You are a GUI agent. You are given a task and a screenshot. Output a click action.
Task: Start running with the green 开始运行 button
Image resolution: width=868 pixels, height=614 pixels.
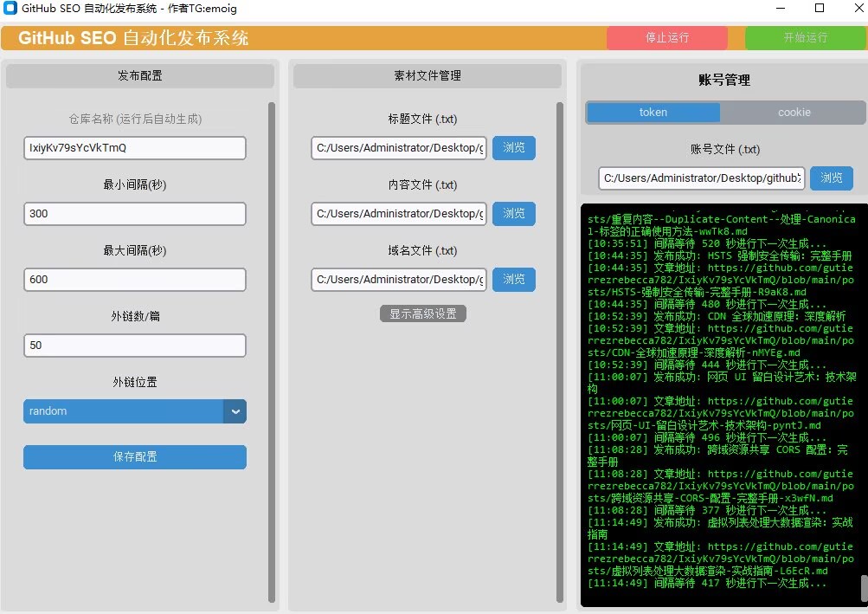pos(806,38)
